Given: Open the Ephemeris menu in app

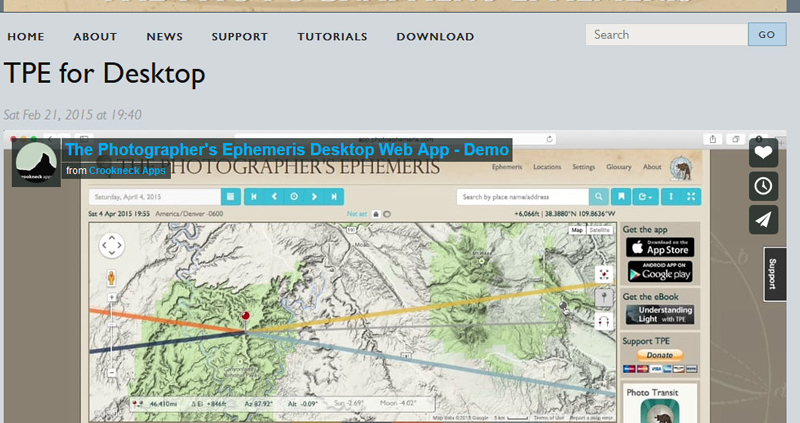Looking at the screenshot, I should [x=507, y=167].
